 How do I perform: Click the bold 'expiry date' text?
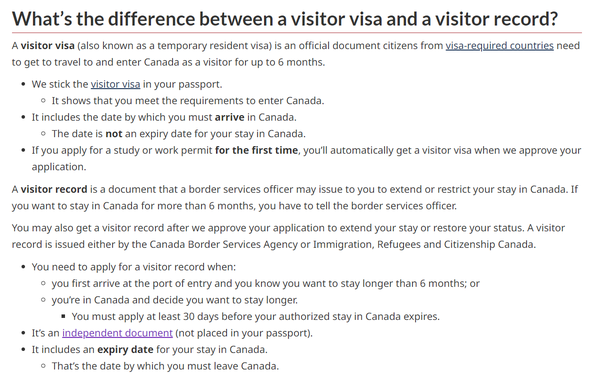(x=125, y=350)
